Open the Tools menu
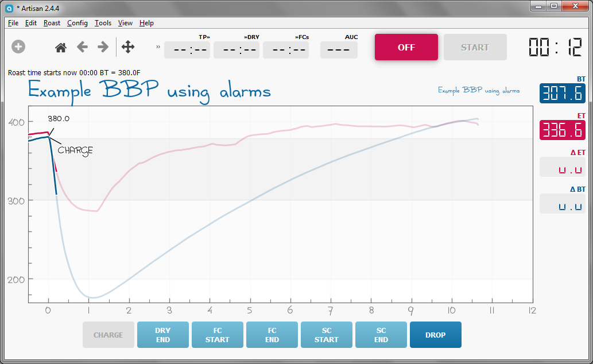 point(103,23)
